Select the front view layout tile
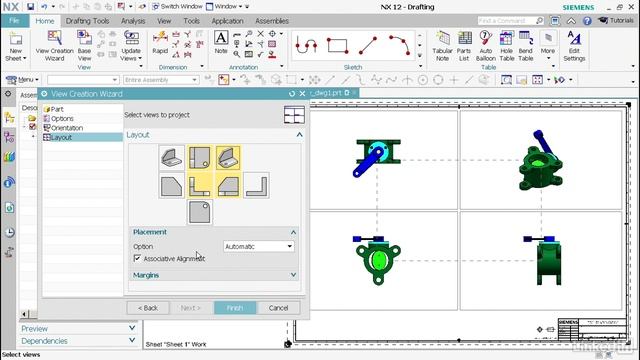 point(200,185)
